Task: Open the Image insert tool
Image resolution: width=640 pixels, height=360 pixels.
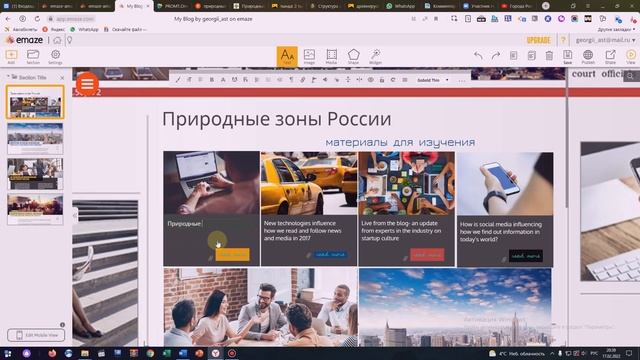Action: tap(309, 56)
